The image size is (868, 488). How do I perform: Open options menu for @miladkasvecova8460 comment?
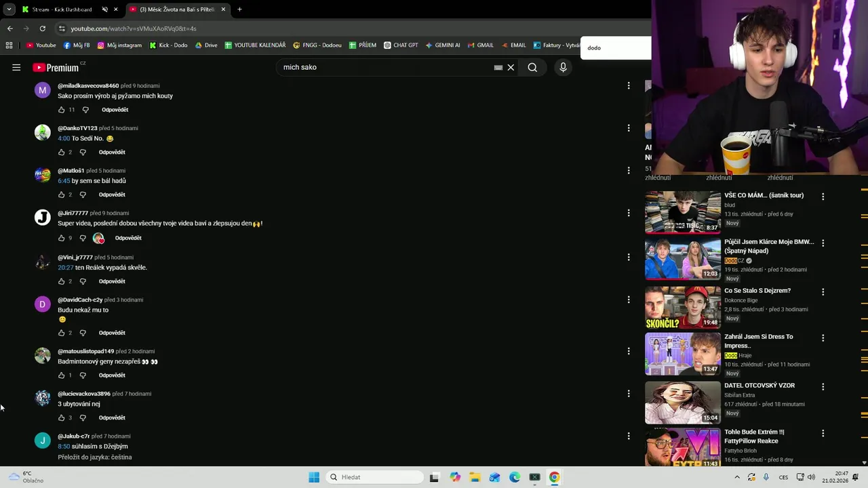[629, 85]
